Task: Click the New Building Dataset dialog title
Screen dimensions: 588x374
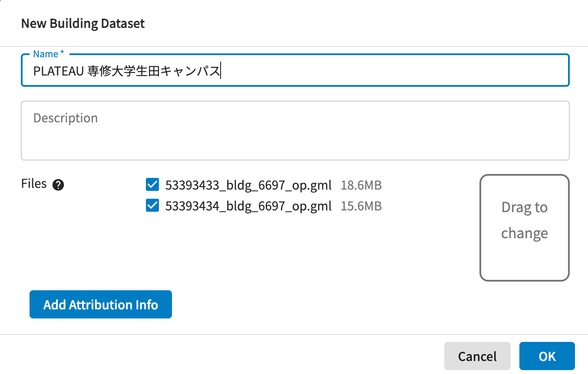Action: [83, 23]
